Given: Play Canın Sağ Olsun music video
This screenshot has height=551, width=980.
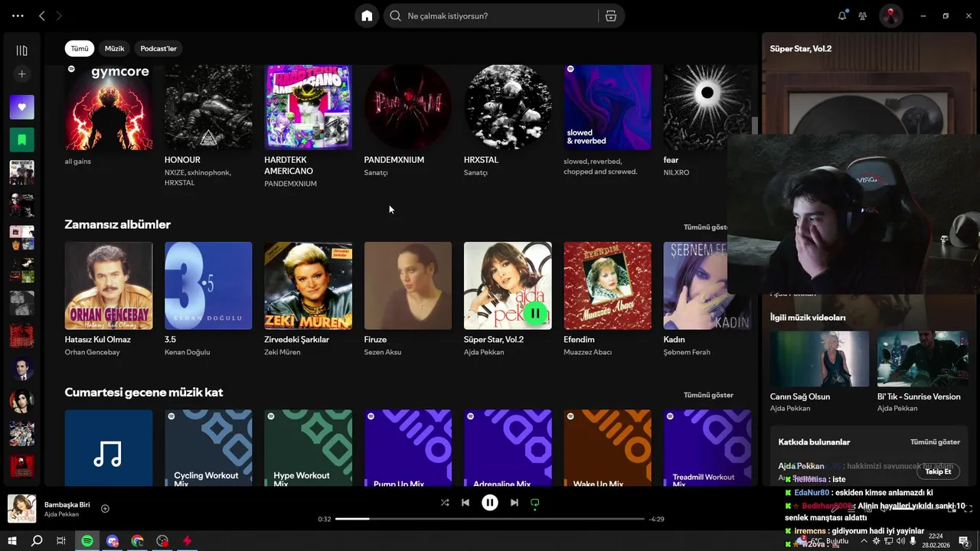Looking at the screenshot, I should pos(819,359).
